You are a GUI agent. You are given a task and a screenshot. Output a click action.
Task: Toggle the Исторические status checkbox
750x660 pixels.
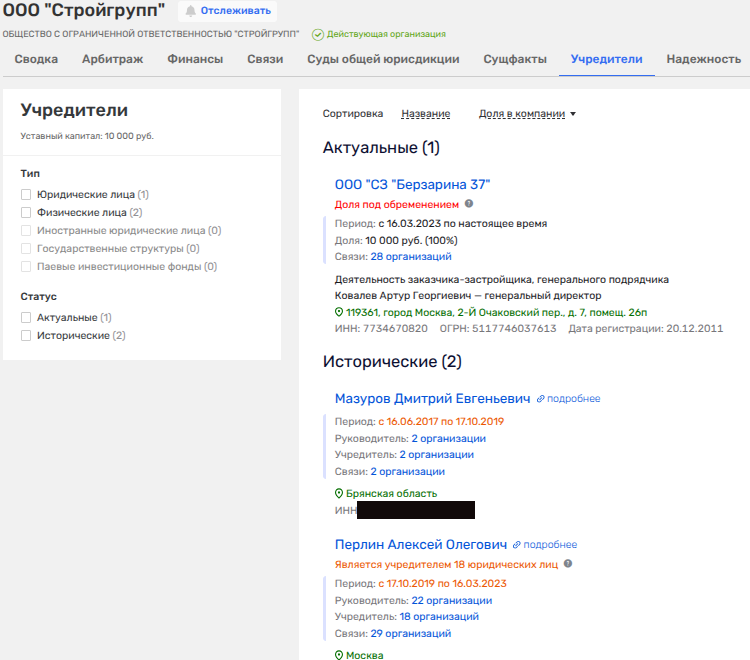pos(27,336)
